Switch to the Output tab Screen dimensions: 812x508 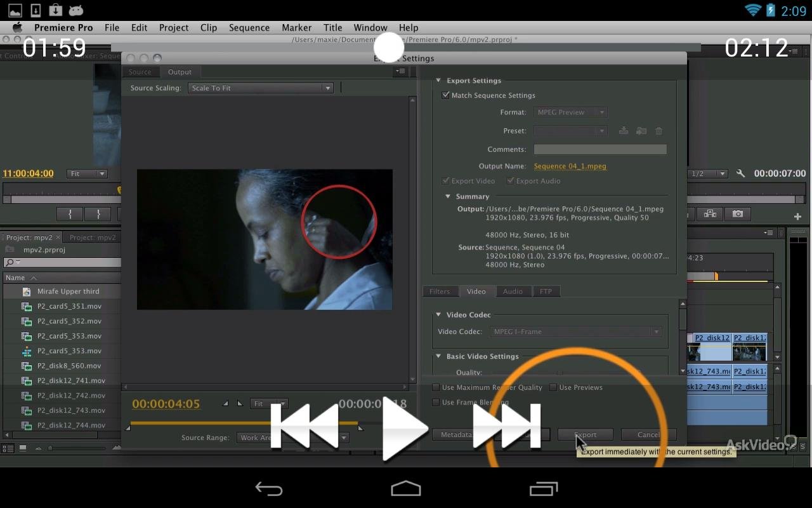[x=180, y=72]
